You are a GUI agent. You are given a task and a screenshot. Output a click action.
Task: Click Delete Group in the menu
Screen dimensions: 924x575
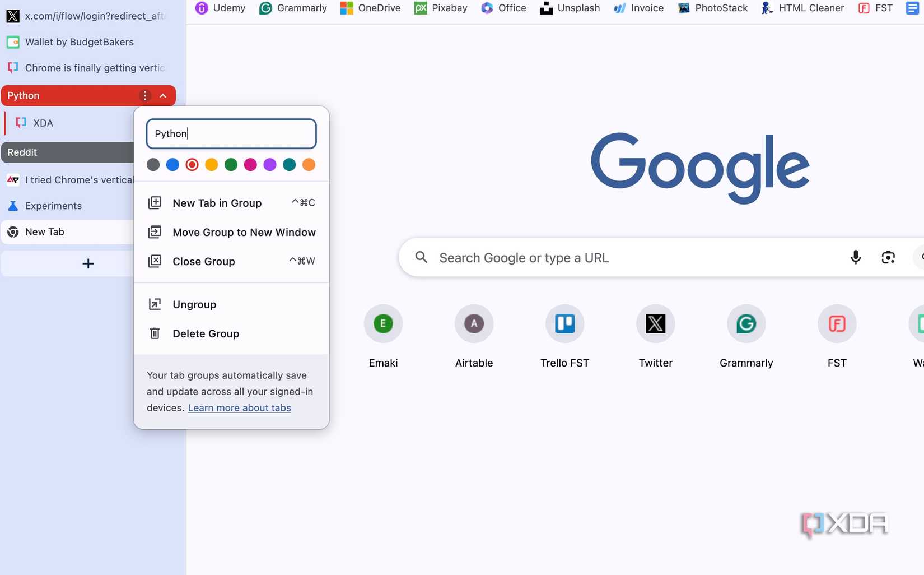[x=206, y=333]
